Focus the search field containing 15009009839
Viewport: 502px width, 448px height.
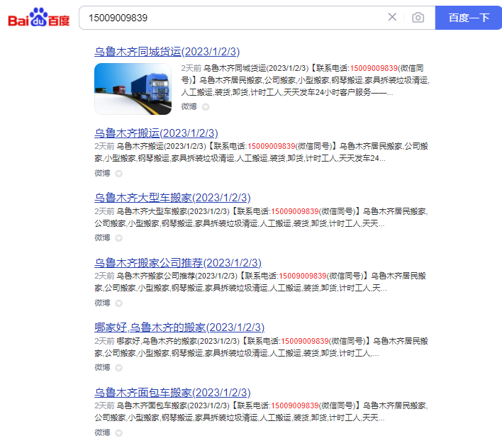[234, 17]
